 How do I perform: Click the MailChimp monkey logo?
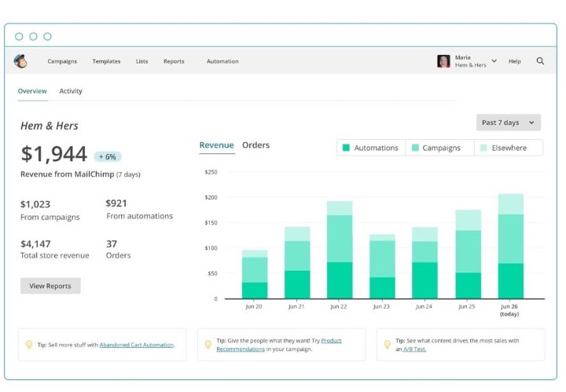pyautogui.click(x=20, y=61)
